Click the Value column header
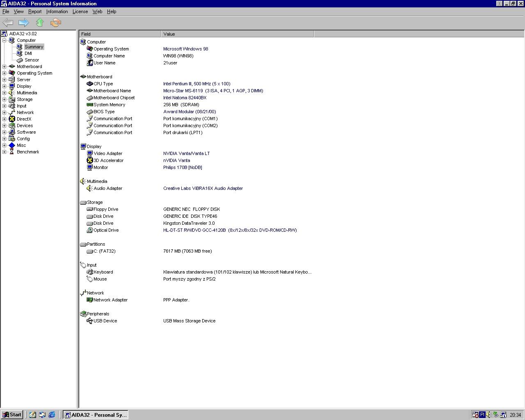This screenshot has width=525, height=420. tap(237, 34)
